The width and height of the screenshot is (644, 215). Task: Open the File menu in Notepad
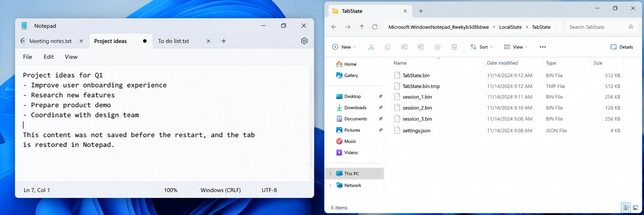pyautogui.click(x=28, y=57)
